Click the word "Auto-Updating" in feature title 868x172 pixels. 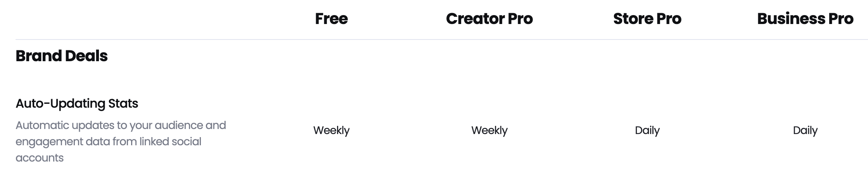tap(60, 103)
